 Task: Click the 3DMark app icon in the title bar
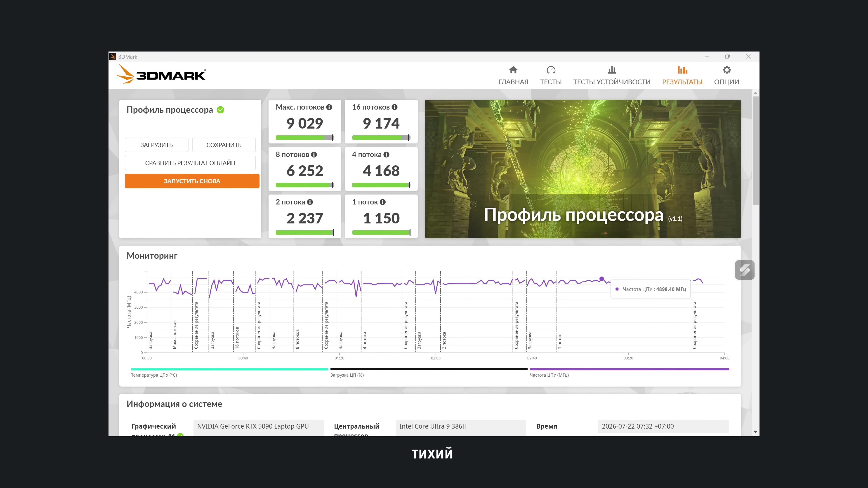tap(113, 56)
